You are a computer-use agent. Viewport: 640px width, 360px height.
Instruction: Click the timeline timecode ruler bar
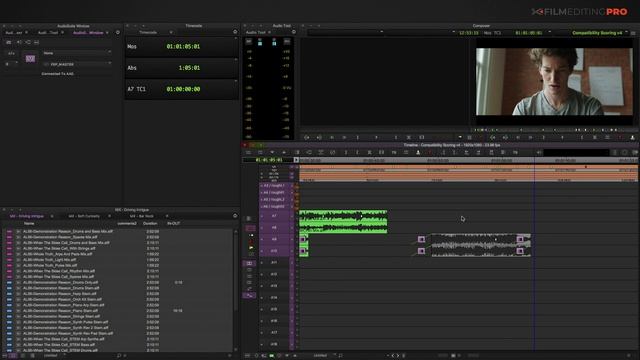pyautogui.click(x=469, y=160)
